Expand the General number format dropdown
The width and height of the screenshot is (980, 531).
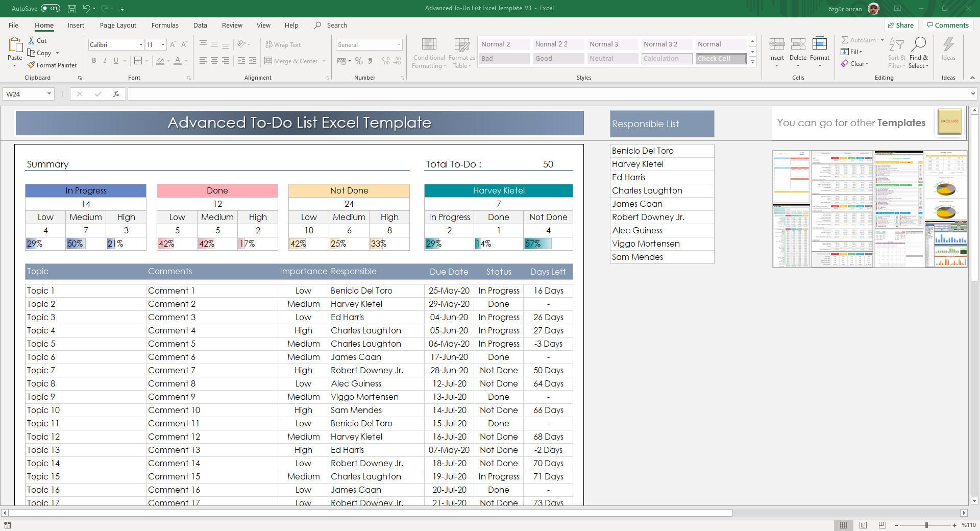point(399,44)
